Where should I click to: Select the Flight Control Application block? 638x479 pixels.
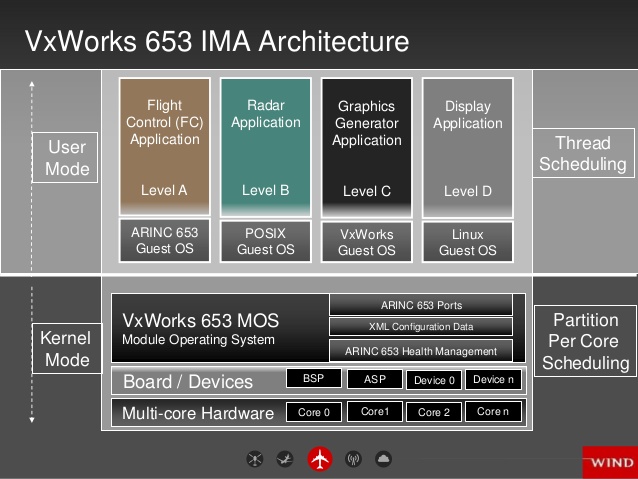(x=164, y=147)
